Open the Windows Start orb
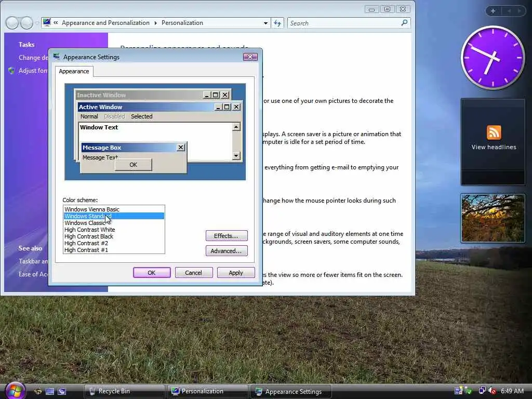The width and height of the screenshot is (532, 399). tap(14, 391)
